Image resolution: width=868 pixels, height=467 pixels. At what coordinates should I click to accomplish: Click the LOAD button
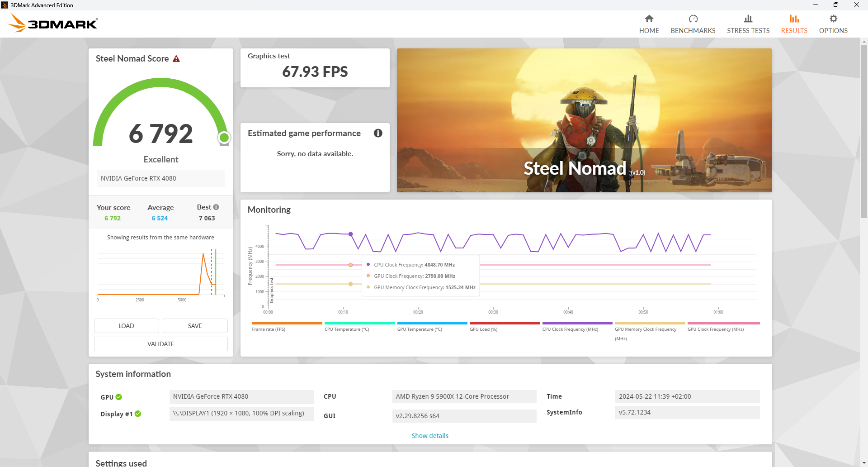coord(127,326)
